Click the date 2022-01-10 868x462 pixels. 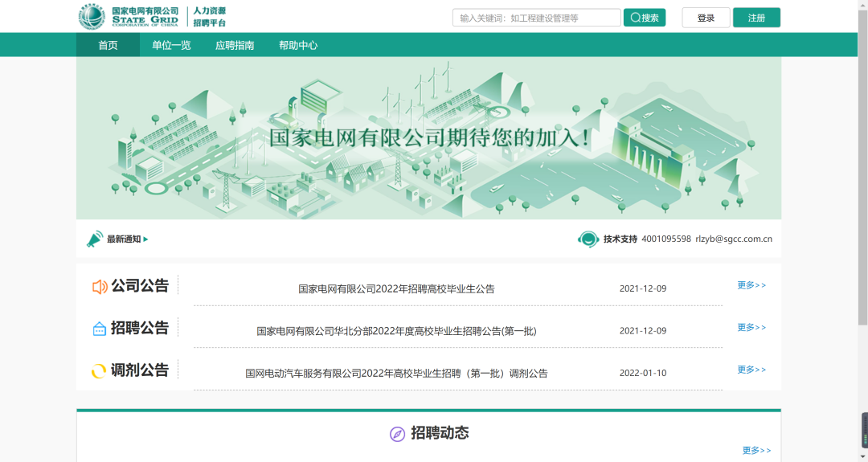(x=643, y=373)
